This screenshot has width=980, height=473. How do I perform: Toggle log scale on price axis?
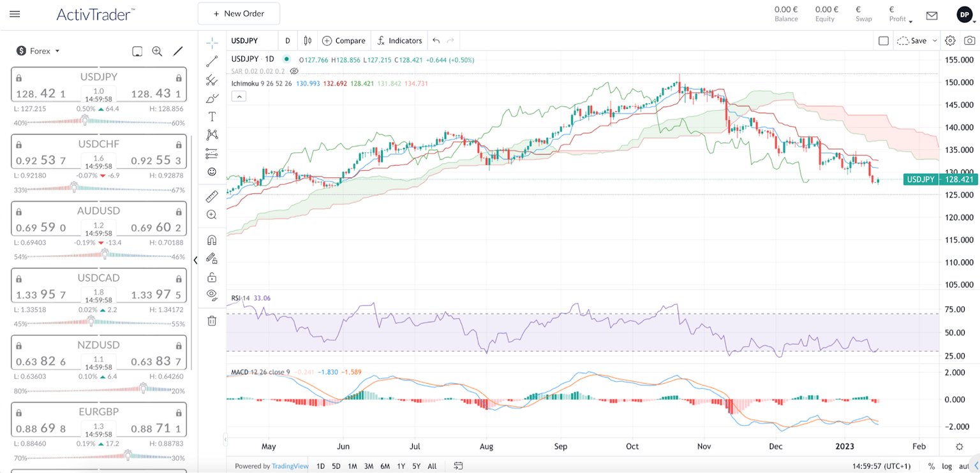point(947,466)
